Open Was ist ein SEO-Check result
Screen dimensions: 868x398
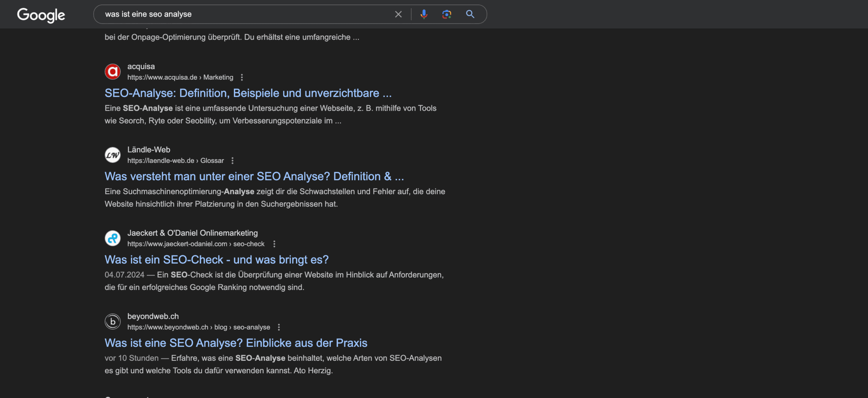pyautogui.click(x=217, y=260)
